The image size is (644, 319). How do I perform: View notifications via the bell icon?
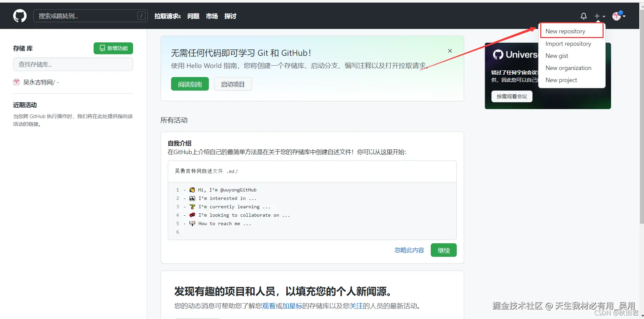coord(583,16)
